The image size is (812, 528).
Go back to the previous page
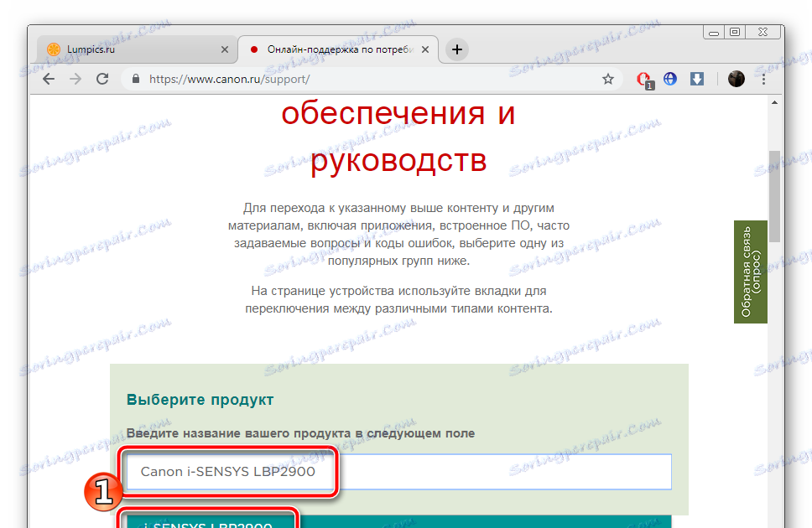(48, 79)
